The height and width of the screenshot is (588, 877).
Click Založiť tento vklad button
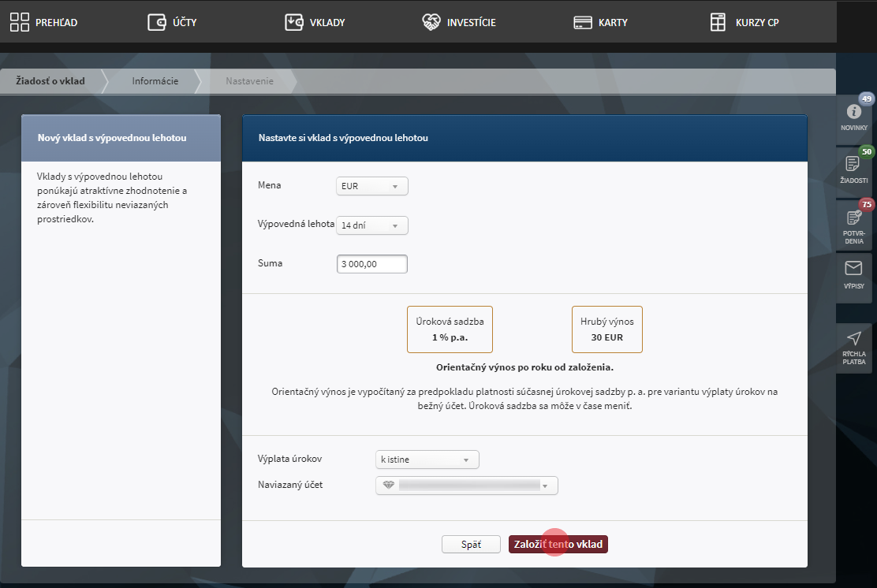[558, 545]
